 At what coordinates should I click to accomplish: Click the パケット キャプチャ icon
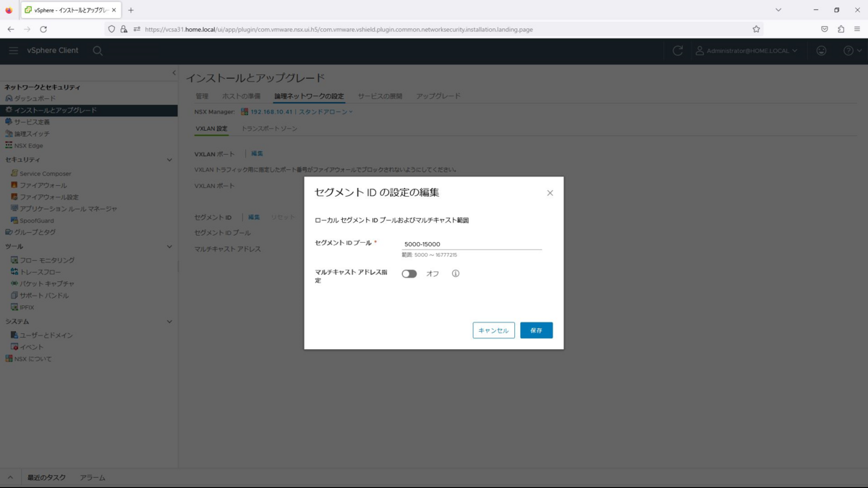[14, 283]
